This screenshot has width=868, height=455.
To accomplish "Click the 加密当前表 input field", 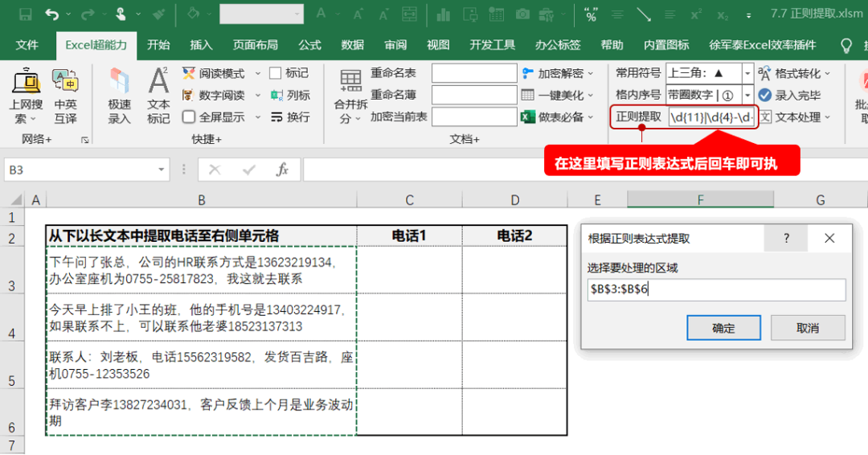I will (x=474, y=117).
